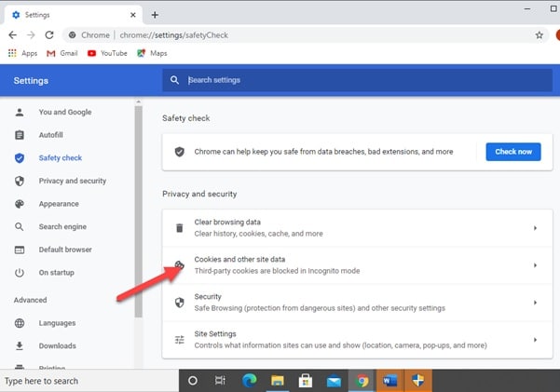Open Apps grid bookmark icon
Screen dimensions: 560x392
tap(12, 53)
